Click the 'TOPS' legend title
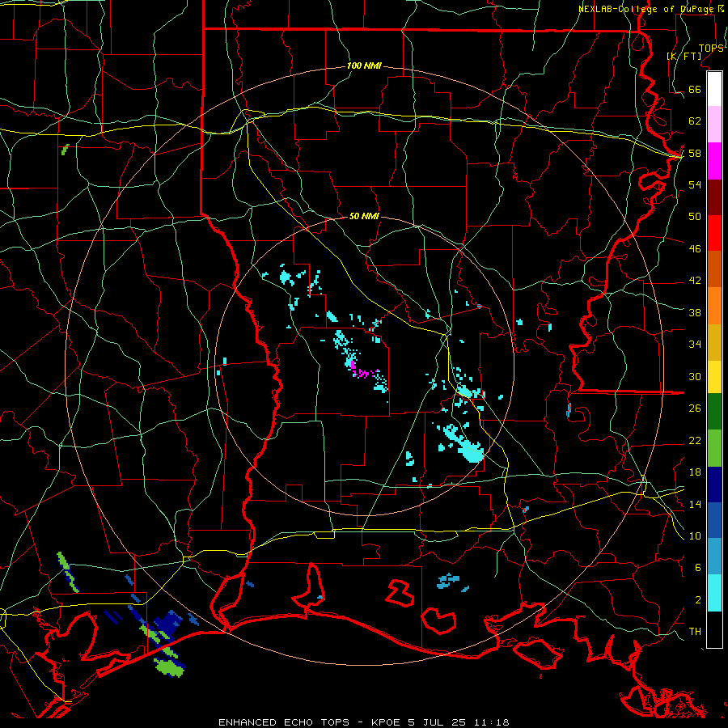 (x=711, y=49)
